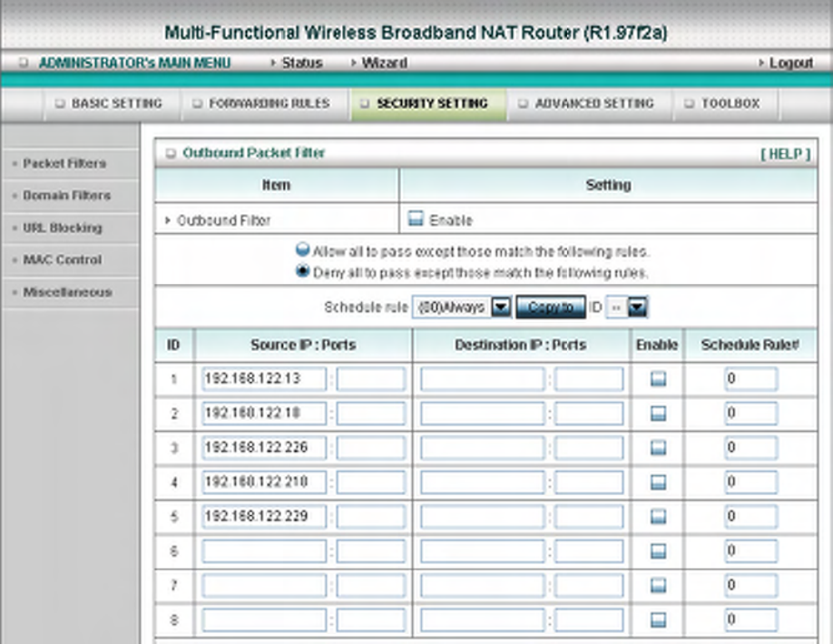Screen dimensions: 833x644
Task: Toggle Enable checkbox for rule 7
Action: 658,586
